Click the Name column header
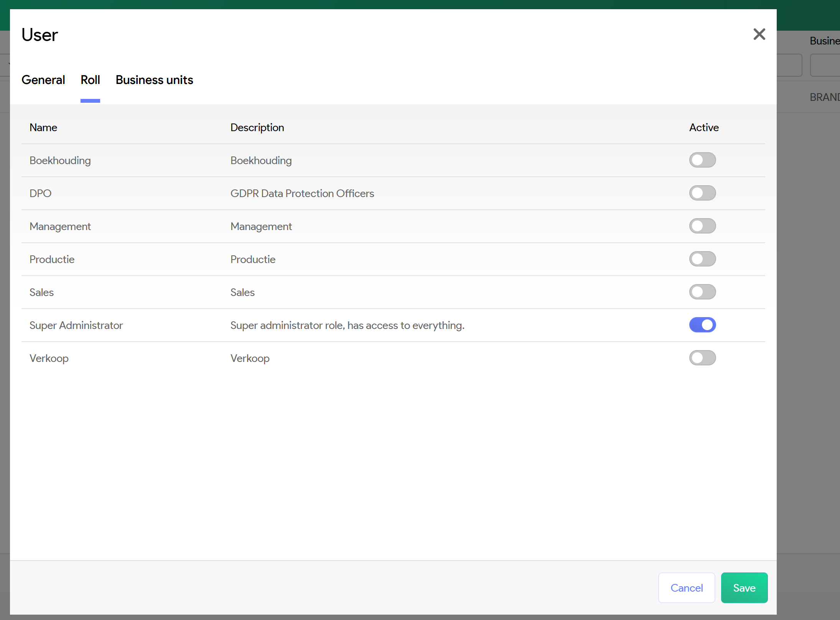Screen dimensions: 840x620 pos(43,128)
